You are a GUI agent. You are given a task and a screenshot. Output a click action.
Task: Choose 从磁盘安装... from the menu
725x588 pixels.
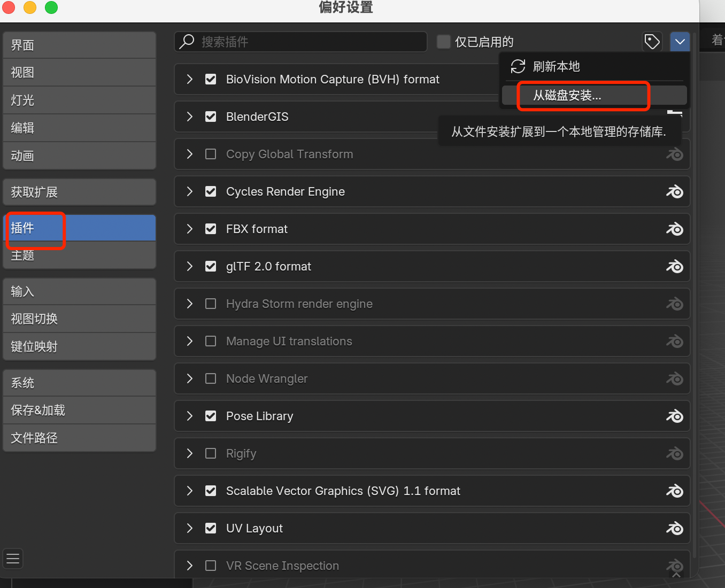(x=594, y=95)
